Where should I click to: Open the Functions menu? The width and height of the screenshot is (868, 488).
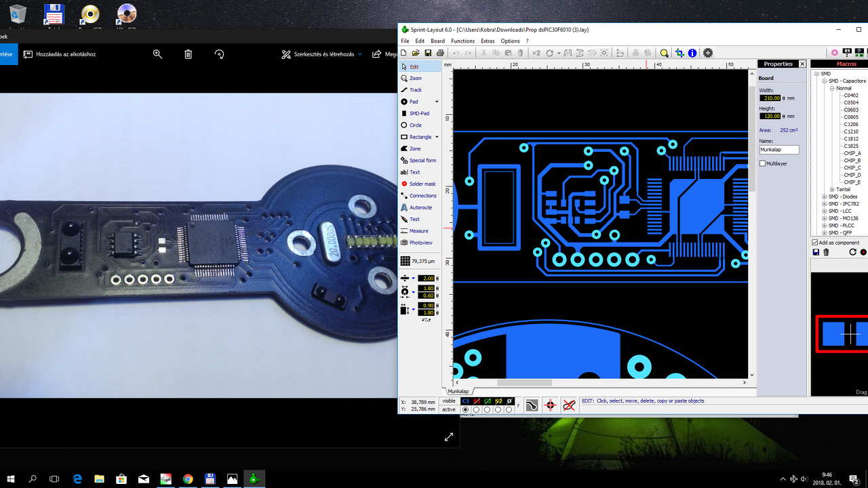[x=463, y=41]
